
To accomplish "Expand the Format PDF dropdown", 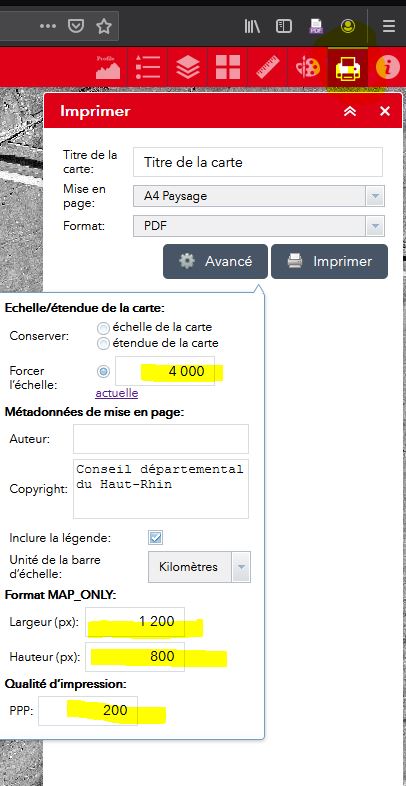I will tap(259, 226).
